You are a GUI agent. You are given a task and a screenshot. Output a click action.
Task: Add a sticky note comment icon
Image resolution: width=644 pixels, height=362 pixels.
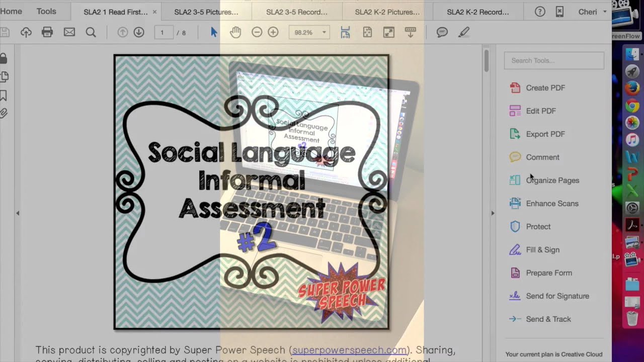(x=442, y=32)
